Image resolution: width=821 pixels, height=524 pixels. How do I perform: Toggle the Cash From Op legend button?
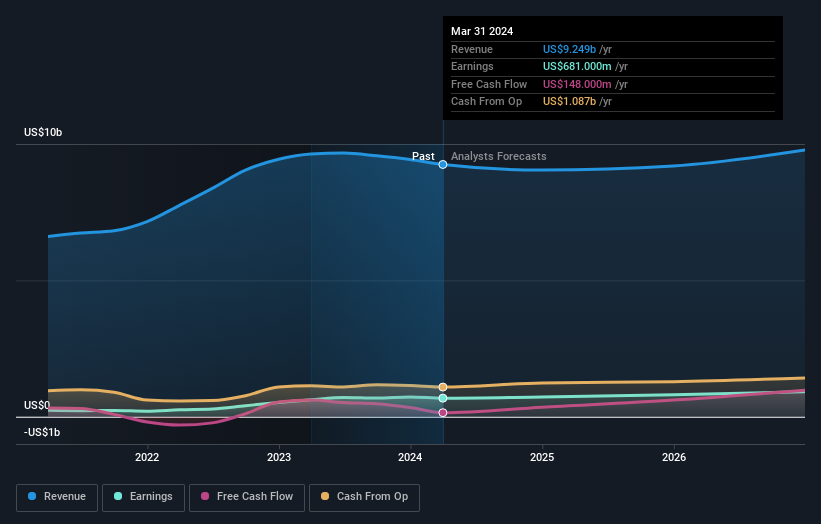coord(364,497)
